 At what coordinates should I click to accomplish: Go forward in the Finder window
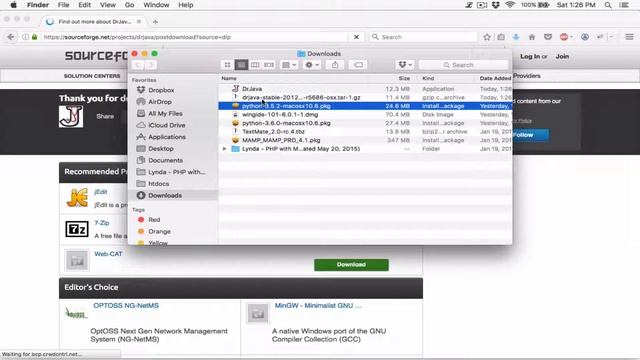[x=151, y=65]
